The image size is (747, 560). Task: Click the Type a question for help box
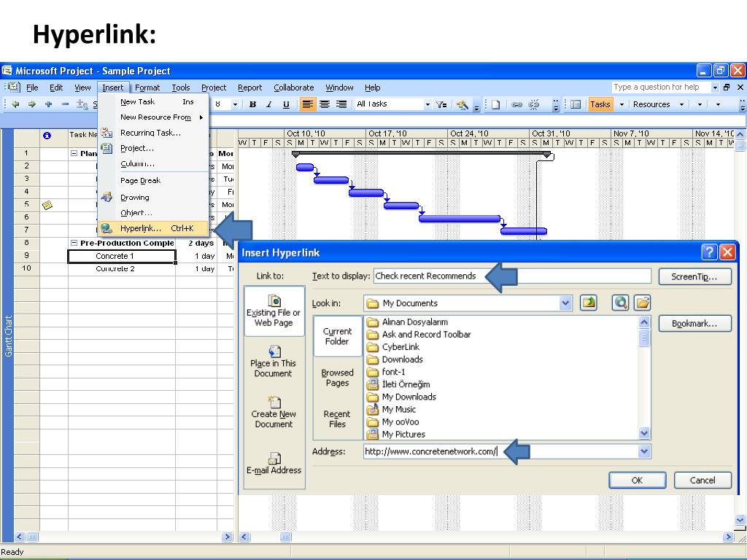tap(661, 87)
